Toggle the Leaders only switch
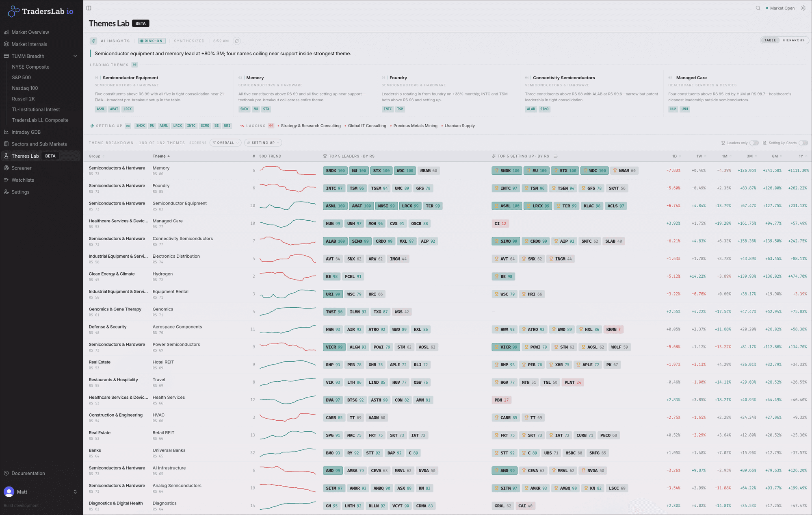 (754, 143)
